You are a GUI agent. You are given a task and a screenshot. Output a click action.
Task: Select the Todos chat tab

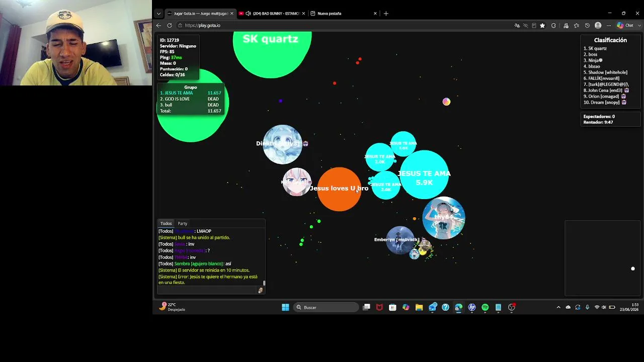(166, 223)
